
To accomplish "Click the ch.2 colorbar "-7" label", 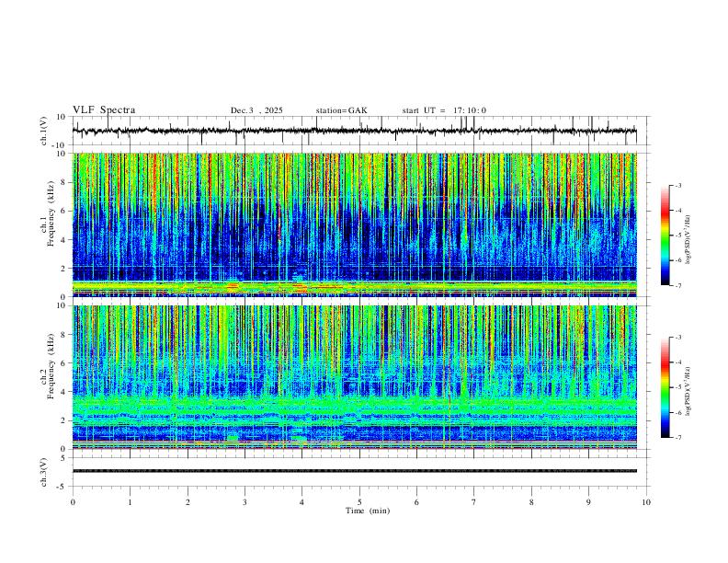I will (x=677, y=438).
